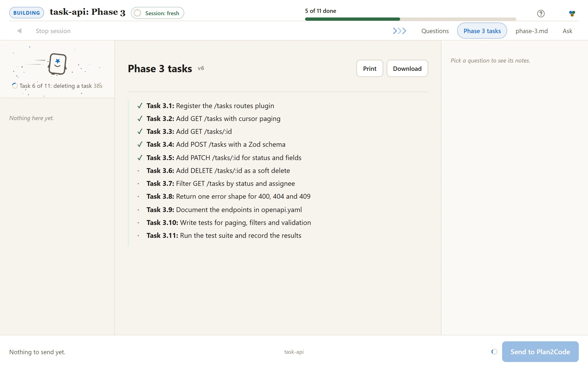Click Task 3.8 Return one error shape
Image resolution: width=588 pixels, height=368 pixels.
click(x=228, y=196)
